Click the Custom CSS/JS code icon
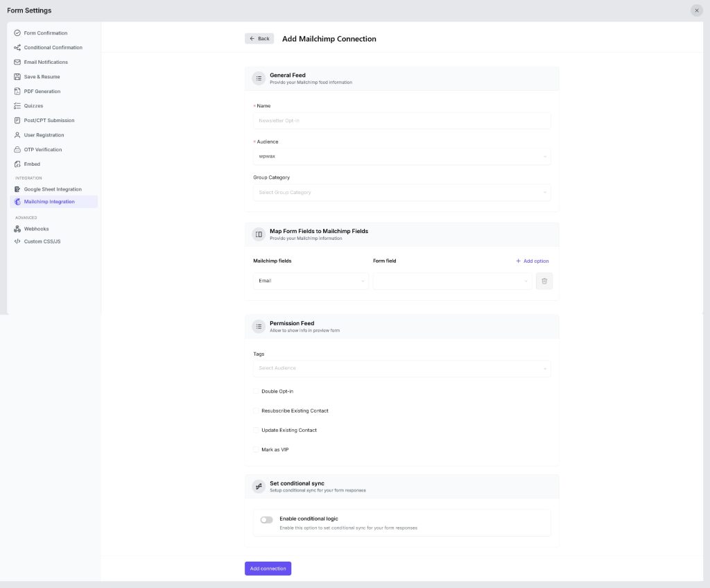This screenshot has height=588, width=710. (17, 241)
